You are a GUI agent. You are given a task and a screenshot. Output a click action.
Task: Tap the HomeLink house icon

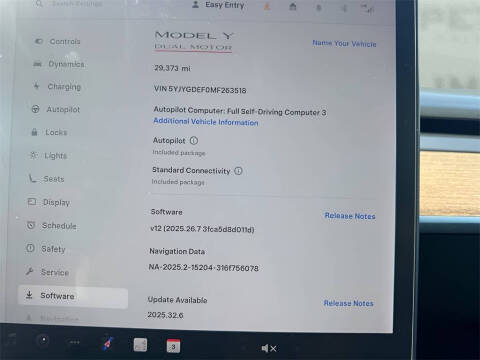coord(293,6)
